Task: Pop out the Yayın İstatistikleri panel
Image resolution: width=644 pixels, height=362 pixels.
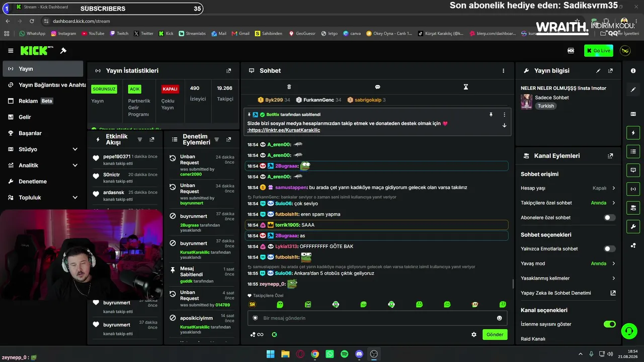Action: click(229, 71)
